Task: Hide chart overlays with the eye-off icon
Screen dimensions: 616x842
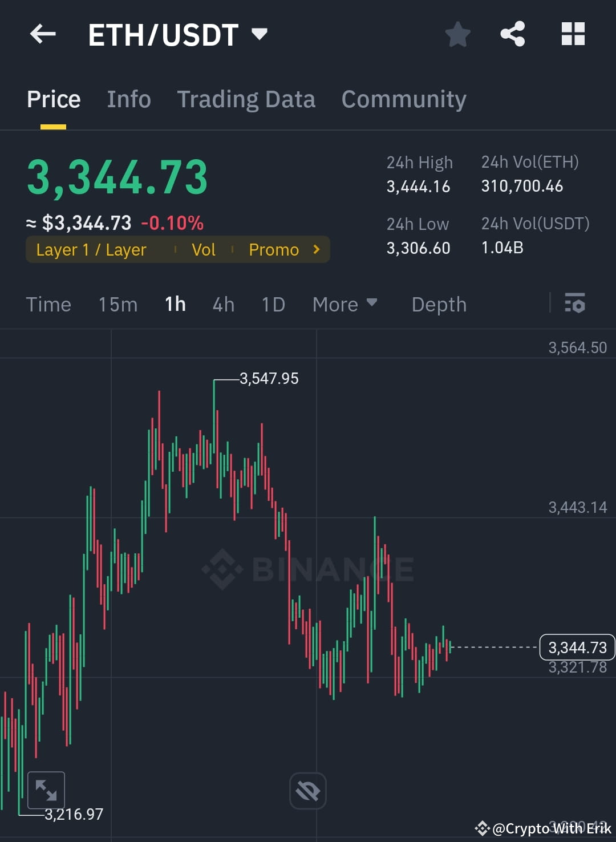Action: point(307,790)
